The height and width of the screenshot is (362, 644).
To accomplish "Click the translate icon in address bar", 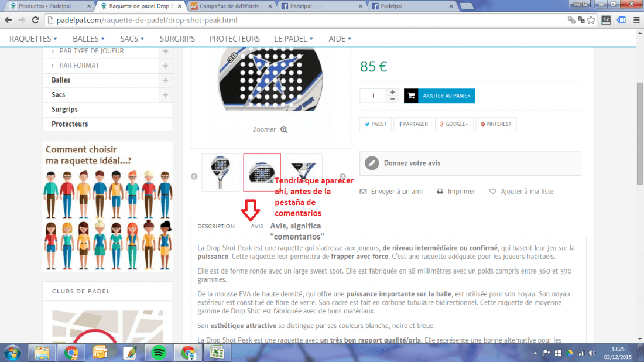I will [581, 20].
